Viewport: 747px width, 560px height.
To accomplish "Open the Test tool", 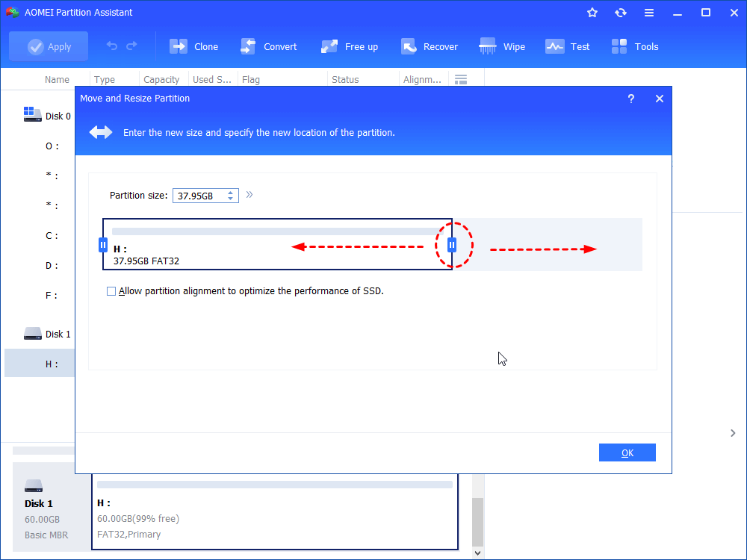I will (568, 46).
